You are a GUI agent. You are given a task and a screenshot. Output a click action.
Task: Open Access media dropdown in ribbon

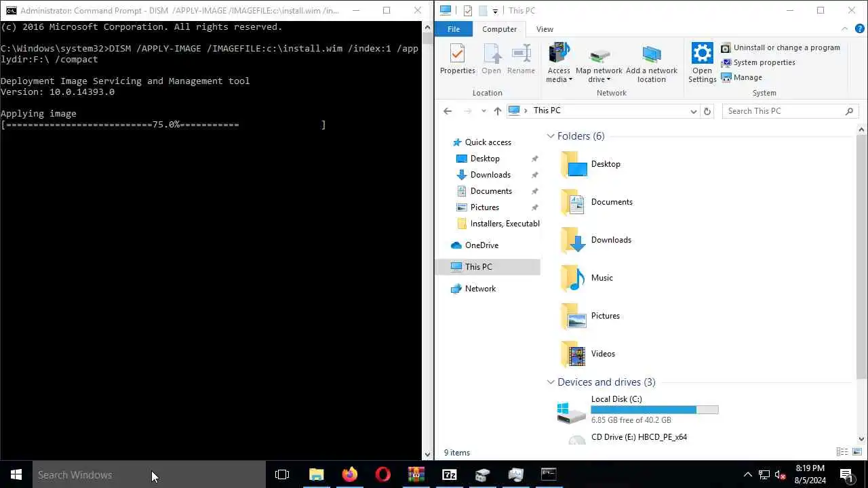559,63
